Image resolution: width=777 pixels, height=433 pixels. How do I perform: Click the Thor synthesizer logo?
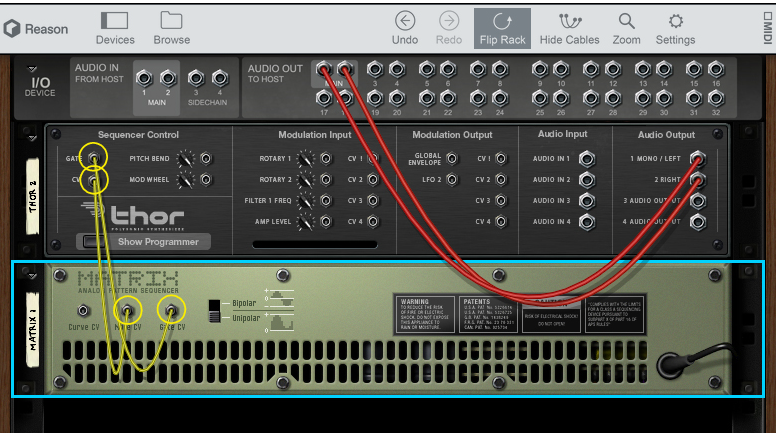point(133,216)
